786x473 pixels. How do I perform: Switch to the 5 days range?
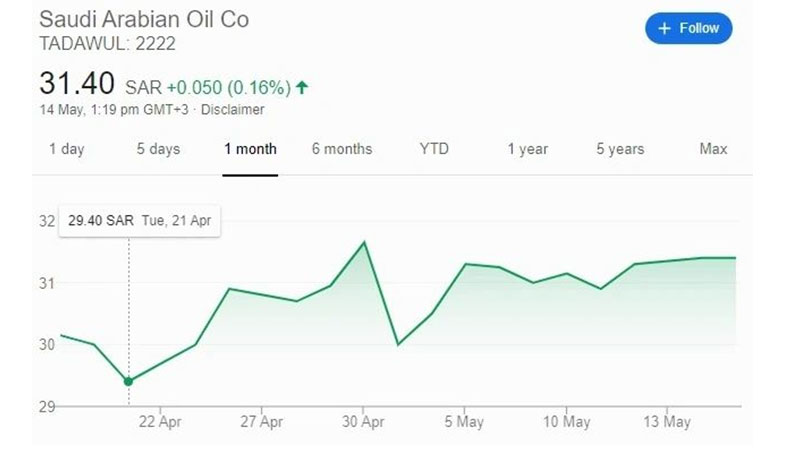point(158,149)
